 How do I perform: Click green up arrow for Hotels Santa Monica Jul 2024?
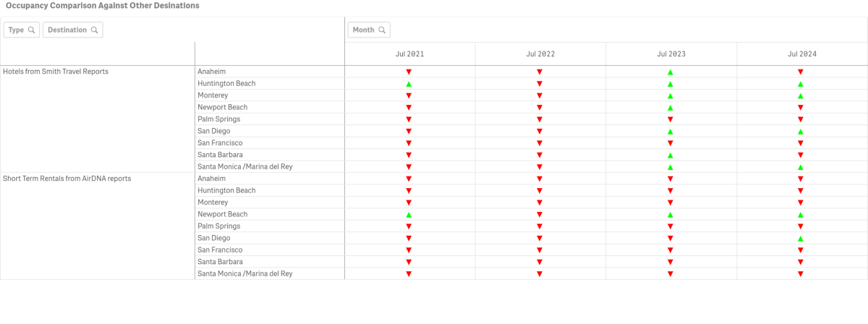point(801,167)
